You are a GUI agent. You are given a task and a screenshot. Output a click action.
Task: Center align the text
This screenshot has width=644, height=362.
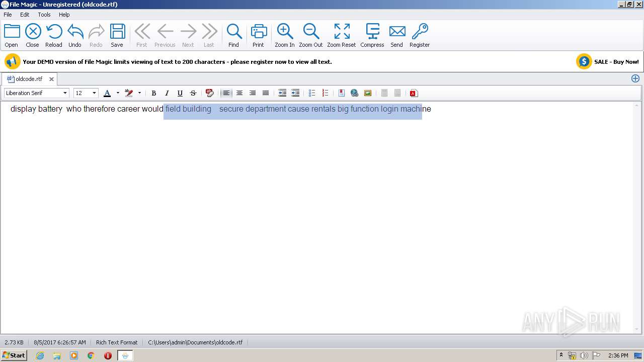239,93
